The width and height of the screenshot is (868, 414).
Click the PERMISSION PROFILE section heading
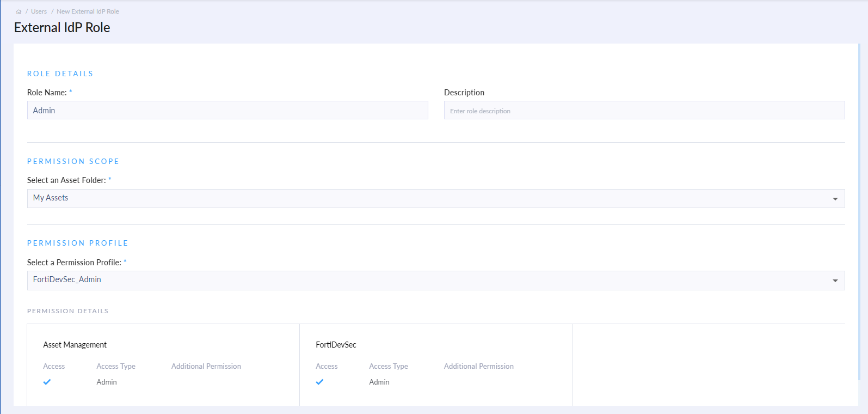pos(78,243)
